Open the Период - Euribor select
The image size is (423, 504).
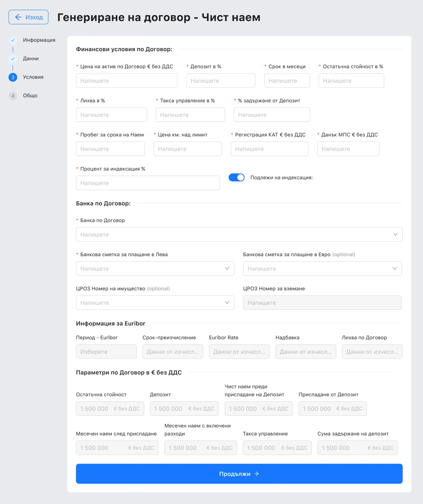point(106,351)
